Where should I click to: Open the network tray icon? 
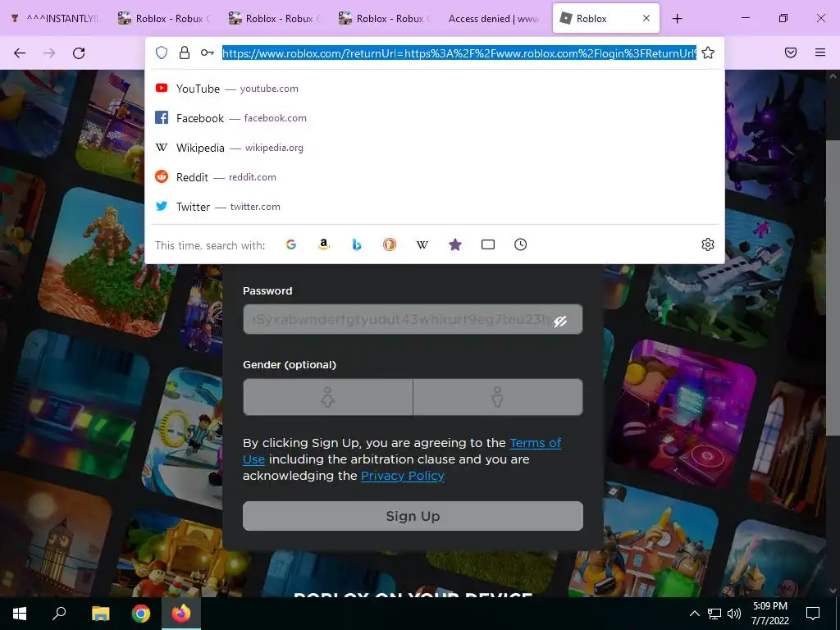(x=714, y=614)
